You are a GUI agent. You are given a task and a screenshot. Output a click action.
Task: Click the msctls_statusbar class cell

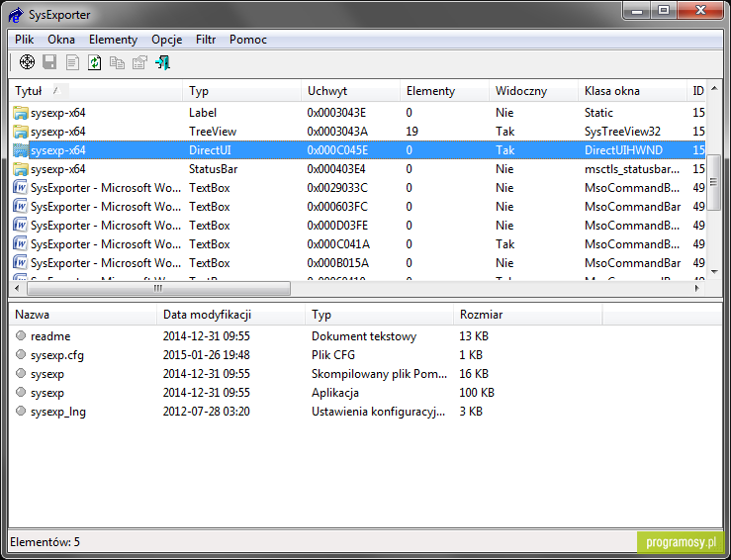click(x=632, y=169)
